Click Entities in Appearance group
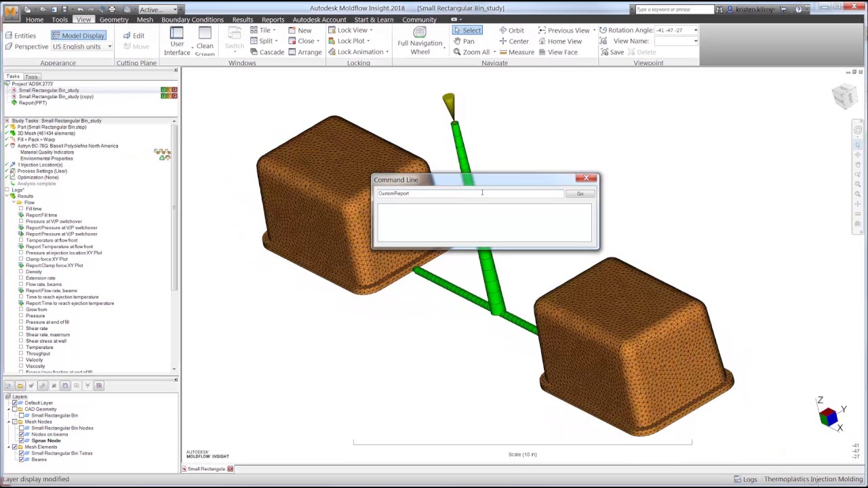 20,35
